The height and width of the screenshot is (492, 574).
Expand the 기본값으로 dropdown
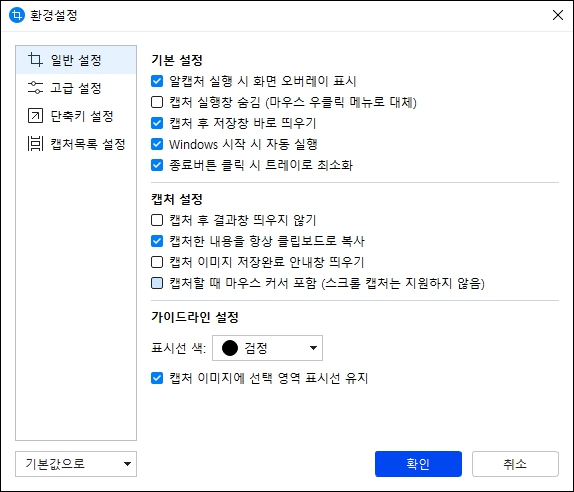[76, 464]
